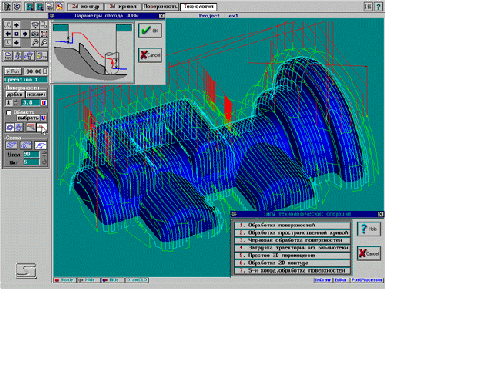
Task: Click the выбрать select area button
Action: [28, 118]
